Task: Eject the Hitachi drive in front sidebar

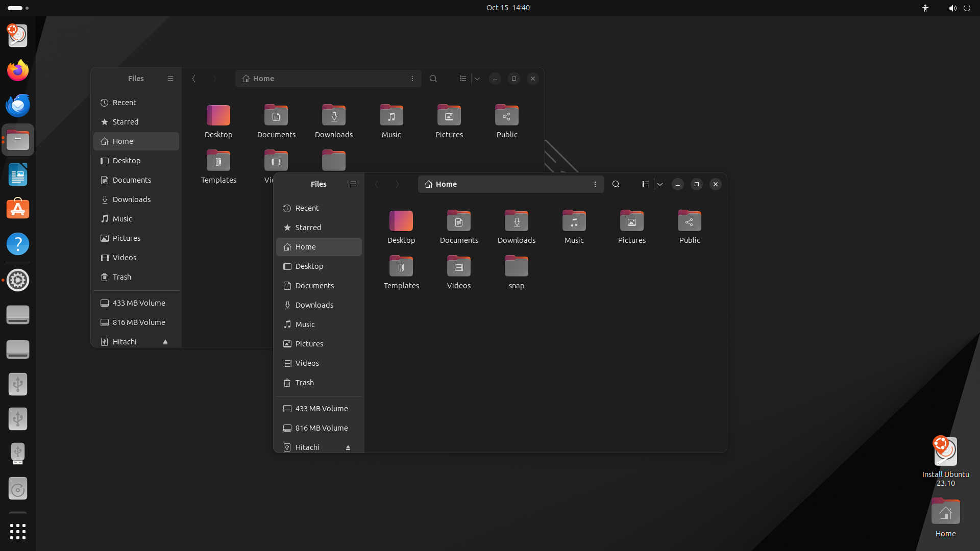Action: (x=348, y=447)
